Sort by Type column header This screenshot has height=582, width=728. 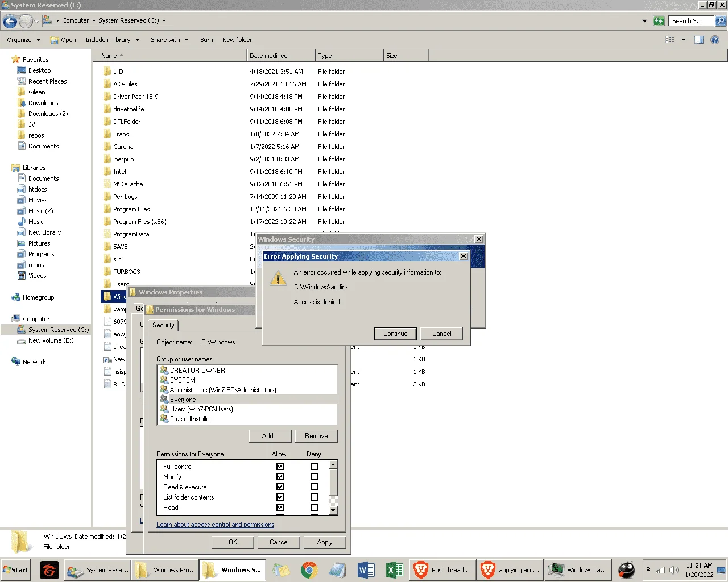(349, 56)
